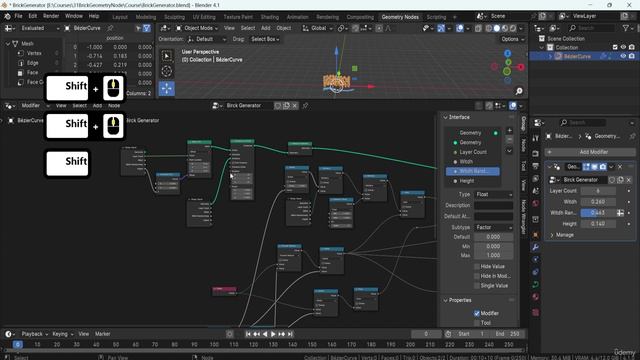
Task: Activate the Select Box tool icon
Action: (167, 56)
